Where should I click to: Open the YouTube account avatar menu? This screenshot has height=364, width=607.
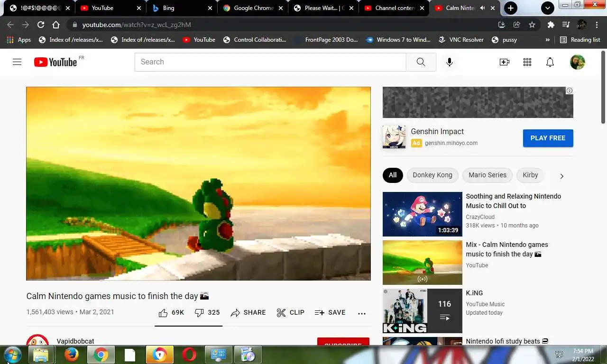click(577, 62)
